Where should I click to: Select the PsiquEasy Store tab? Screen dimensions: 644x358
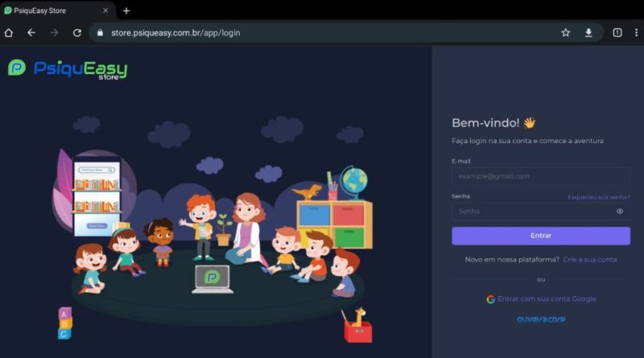click(x=48, y=10)
